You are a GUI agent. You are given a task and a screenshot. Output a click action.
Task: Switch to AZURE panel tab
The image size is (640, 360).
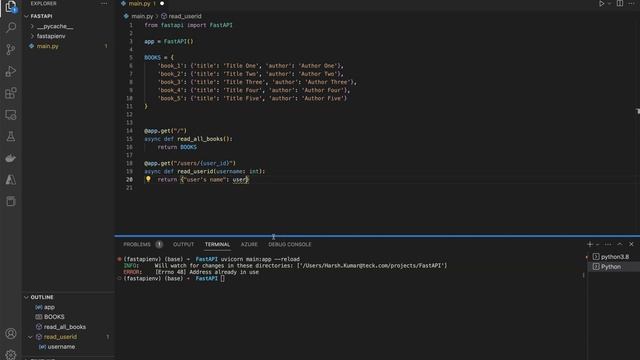coord(249,244)
